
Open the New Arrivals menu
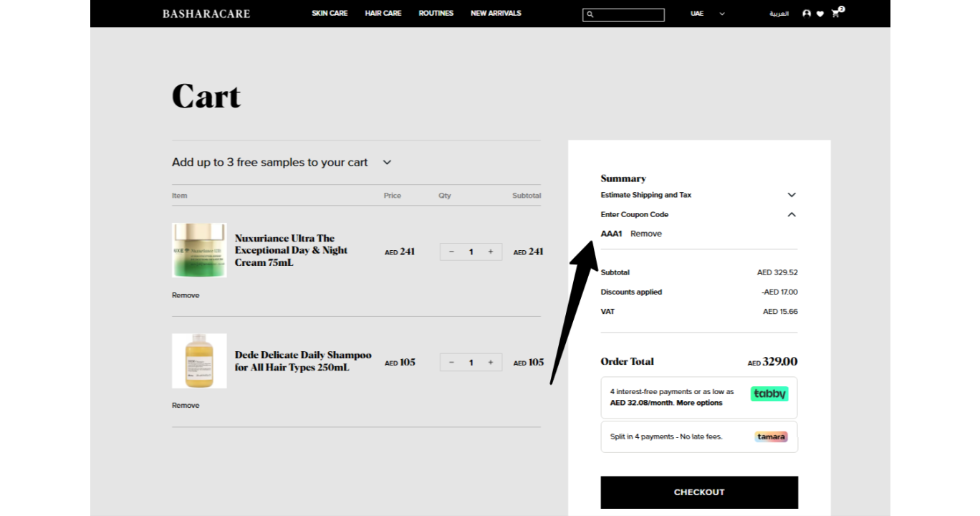pyautogui.click(x=496, y=14)
